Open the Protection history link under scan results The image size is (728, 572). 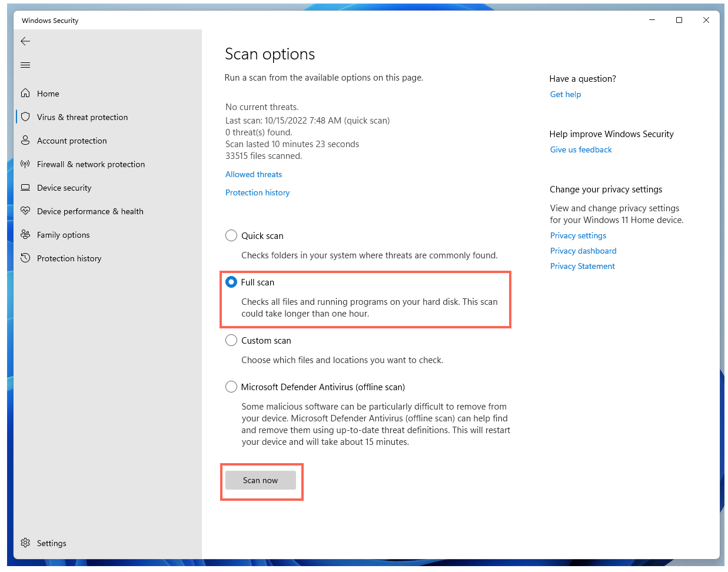(x=257, y=192)
